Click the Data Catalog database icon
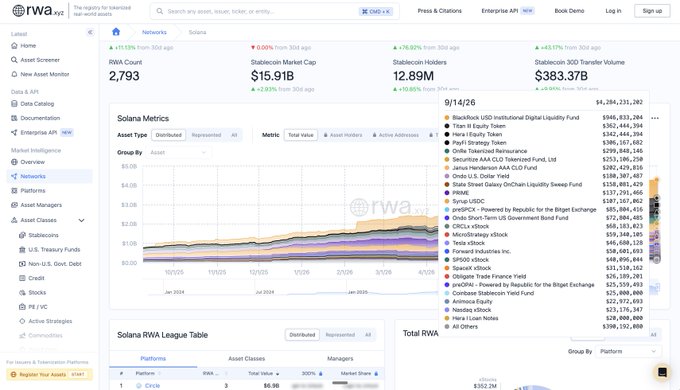680x390 pixels. 14,104
